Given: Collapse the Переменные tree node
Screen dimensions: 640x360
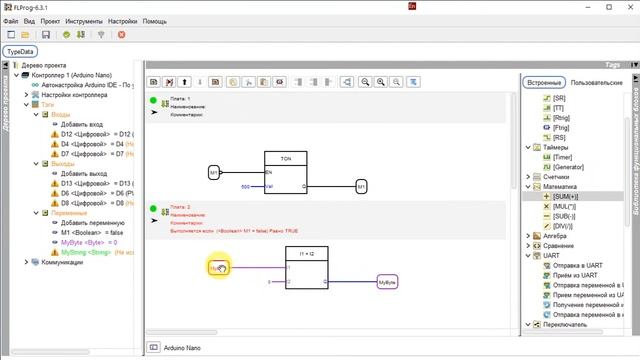Looking at the screenshot, I should (36, 213).
